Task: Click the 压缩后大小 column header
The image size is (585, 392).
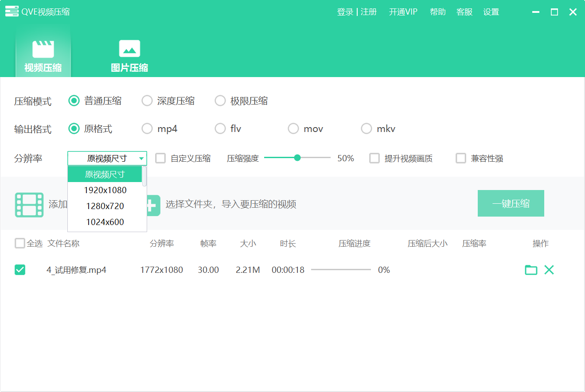Action: click(428, 243)
